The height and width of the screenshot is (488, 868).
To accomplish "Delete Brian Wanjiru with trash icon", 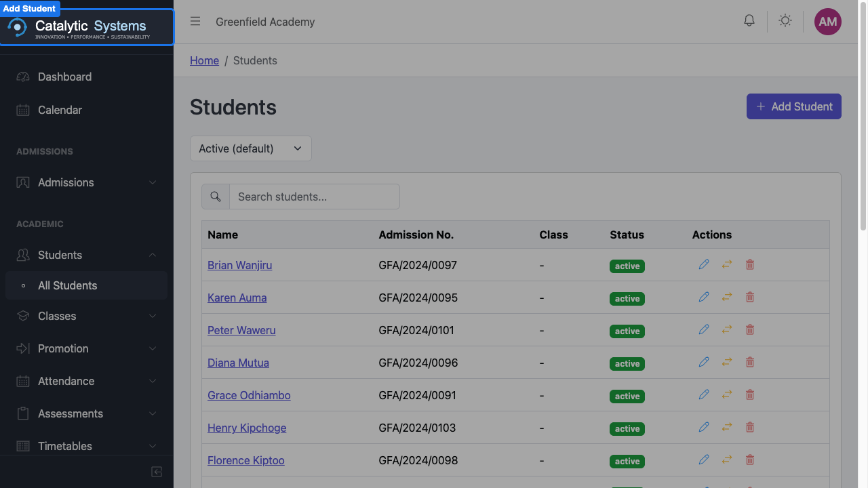I will coord(750,264).
